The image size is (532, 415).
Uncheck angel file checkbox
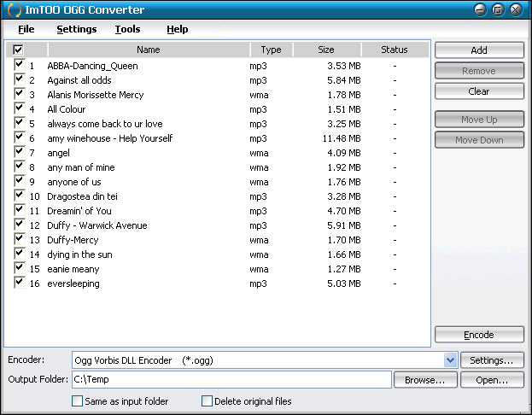pos(20,152)
